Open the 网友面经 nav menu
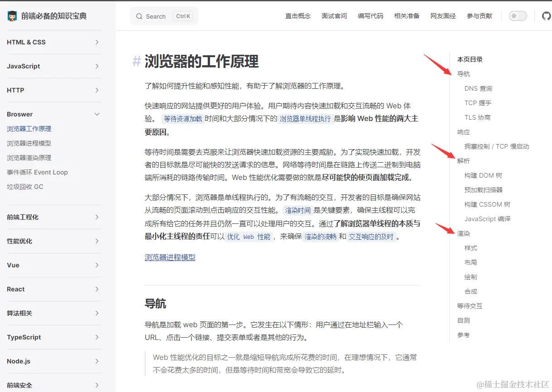552x392 pixels. tap(443, 16)
